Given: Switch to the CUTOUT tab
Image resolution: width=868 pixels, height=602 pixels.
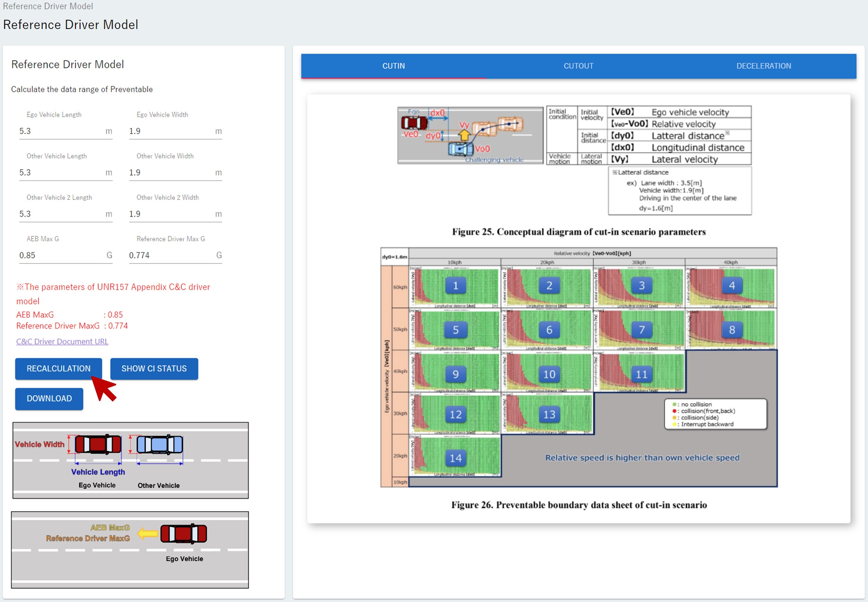Looking at the screenshot, I should pyautogui.click(x=578, y=66).
